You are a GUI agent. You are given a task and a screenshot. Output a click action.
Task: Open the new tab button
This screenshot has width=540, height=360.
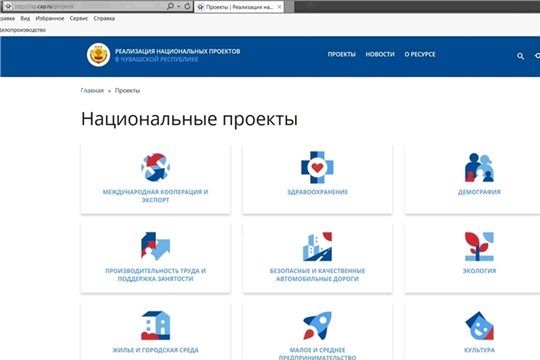tap(289, 7)
